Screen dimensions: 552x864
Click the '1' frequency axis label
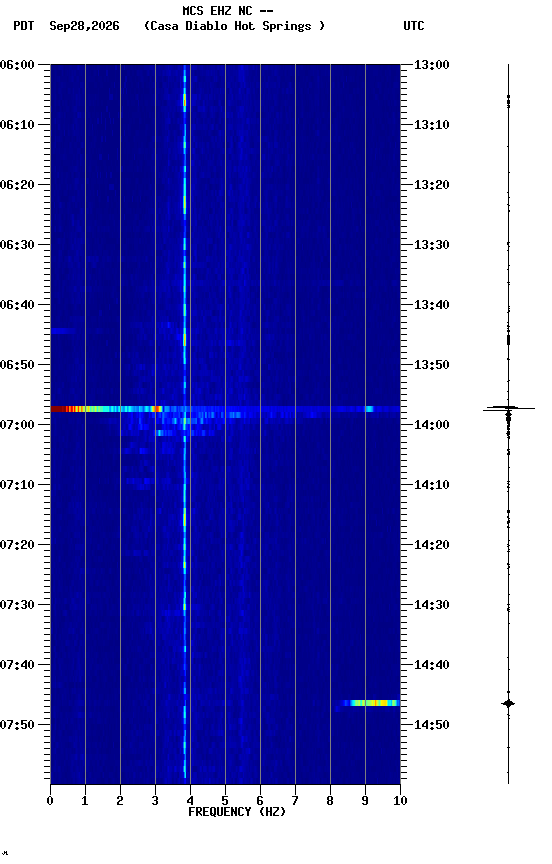(x=85, y=801)
